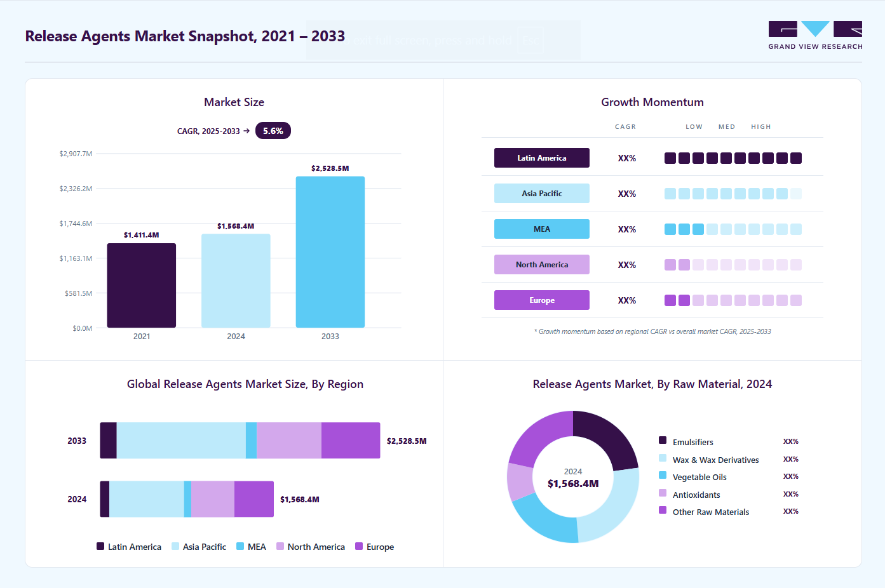
Task: Click the Release Agents Market Snapshot heading
Action: (x=185, y=36)
